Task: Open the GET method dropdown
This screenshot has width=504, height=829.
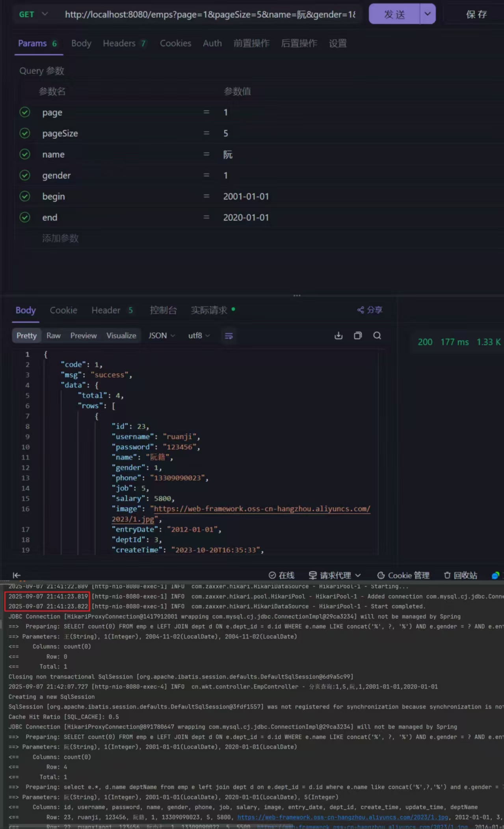Action: (33, 15)
